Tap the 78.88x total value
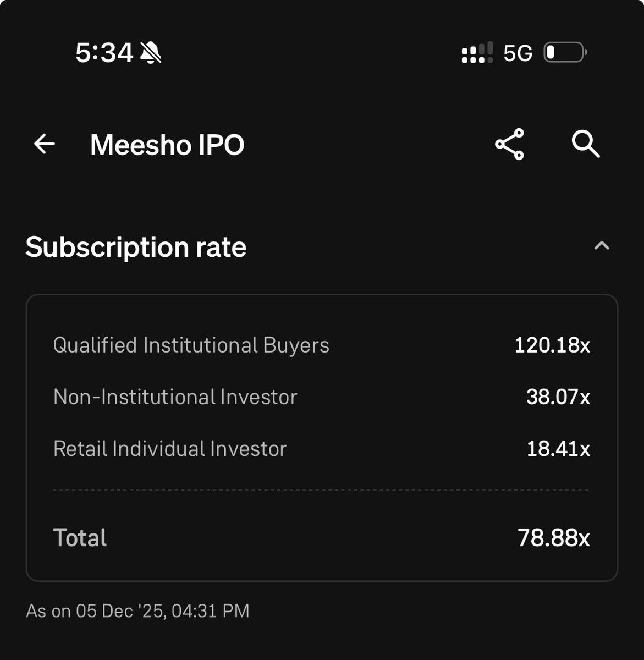 pyautogui.click(x=554, y=537)
